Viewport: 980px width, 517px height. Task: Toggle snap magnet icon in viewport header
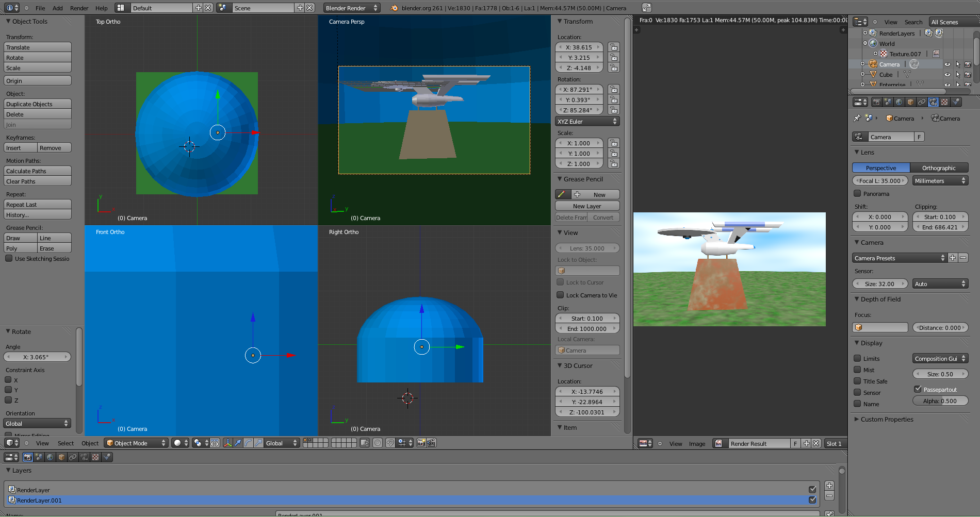coord(390,443)
